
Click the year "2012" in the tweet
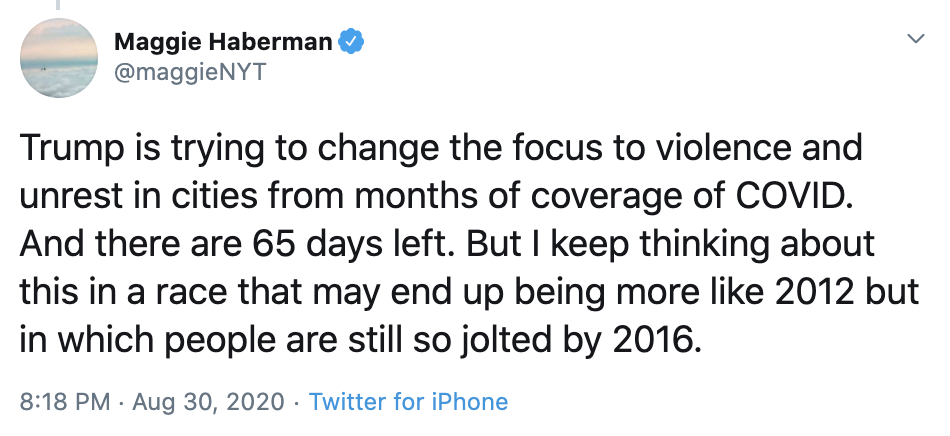(x=811, y=290)
